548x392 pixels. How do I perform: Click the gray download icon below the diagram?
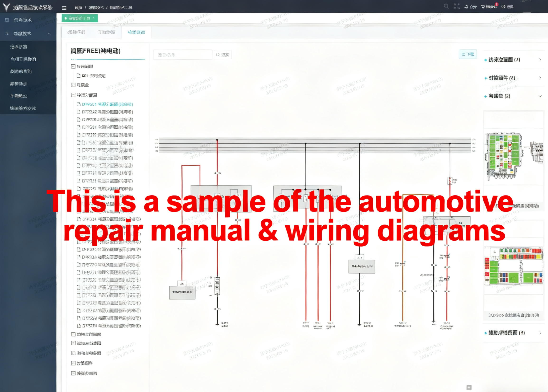pyautogui.click(x=469, y=387)
